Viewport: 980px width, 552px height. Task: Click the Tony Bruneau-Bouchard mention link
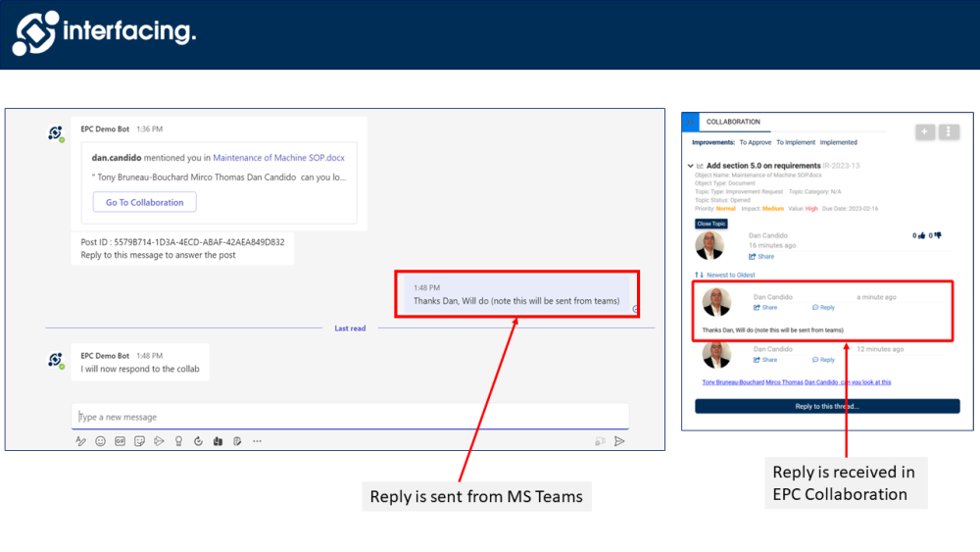click(732, 382)
